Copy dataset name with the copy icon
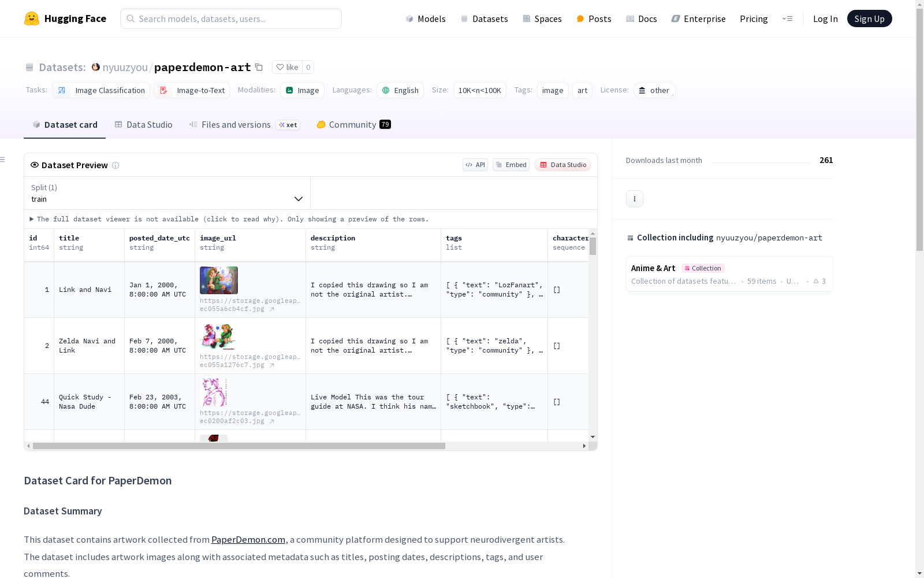Viewport: 924px width, 578px height. coord(259,67)
